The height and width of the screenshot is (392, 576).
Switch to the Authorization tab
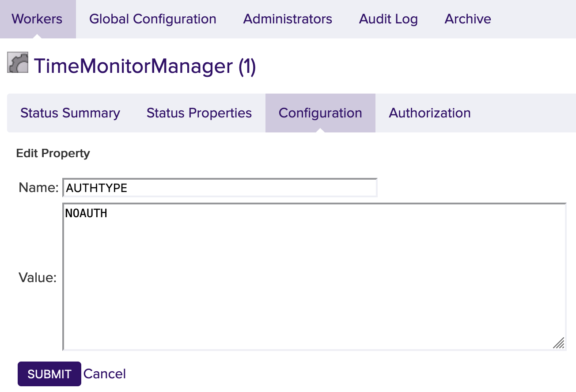coord(429,113)
